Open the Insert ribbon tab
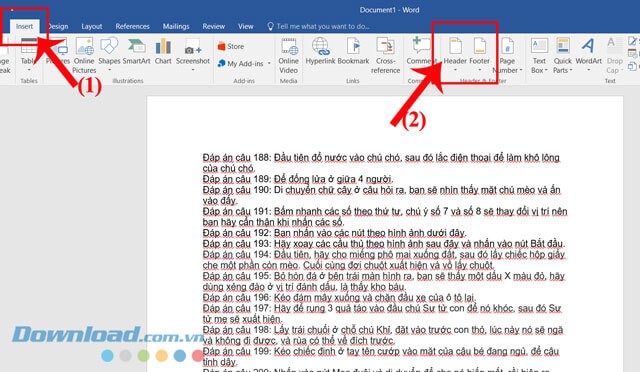The height and width of the screenshot is (372, 640). click(24, 27)
